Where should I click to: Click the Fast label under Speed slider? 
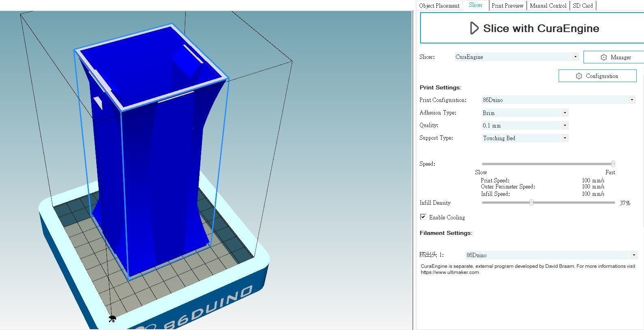pyautogui.click(x=610, y=172)
